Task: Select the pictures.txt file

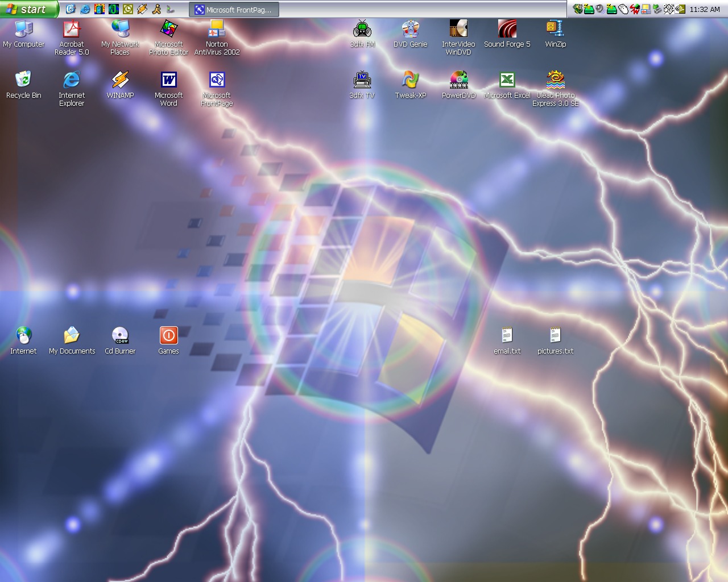Action: click(556, 341)
